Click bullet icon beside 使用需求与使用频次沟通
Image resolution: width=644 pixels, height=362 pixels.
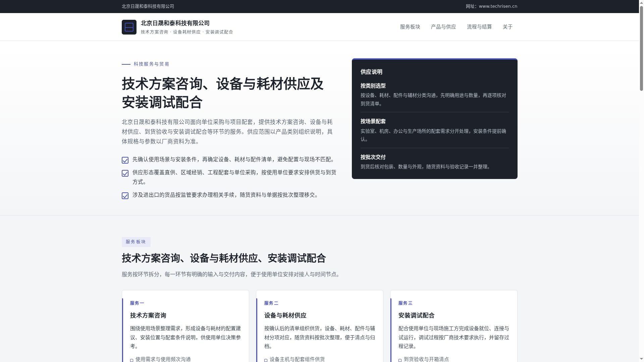click(x=131, y=360)
